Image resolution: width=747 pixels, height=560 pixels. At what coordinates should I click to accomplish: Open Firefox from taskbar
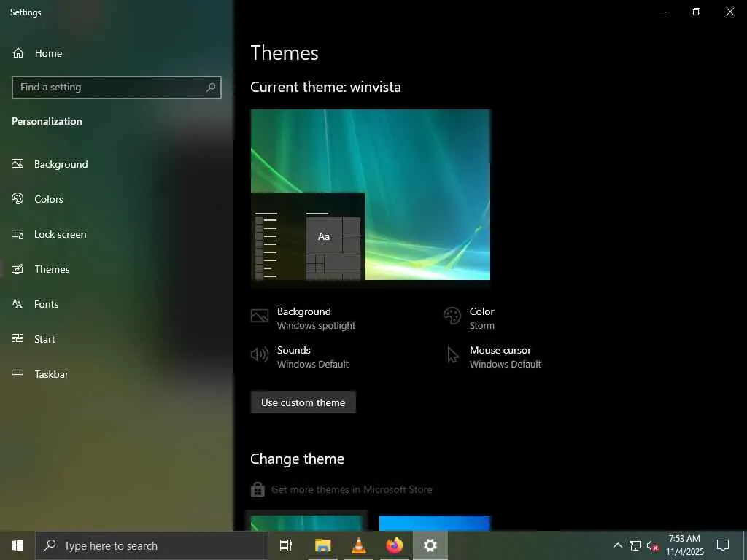click(394, 545)
